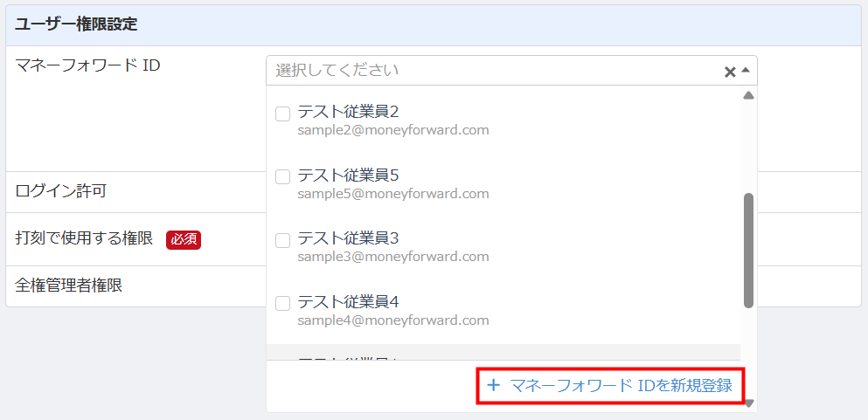Image resolution: width=868 pixels, height=420 pixels.
Task: Open マネーフォワード IDを新規登録 link
Action: (621, 385)
